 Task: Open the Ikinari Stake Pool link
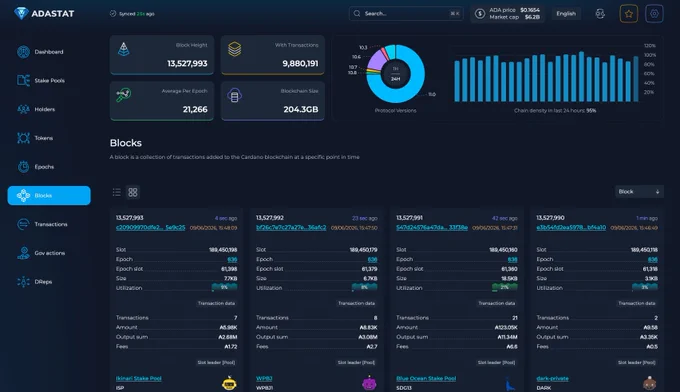pyautogui.click(x=138, y=379)
